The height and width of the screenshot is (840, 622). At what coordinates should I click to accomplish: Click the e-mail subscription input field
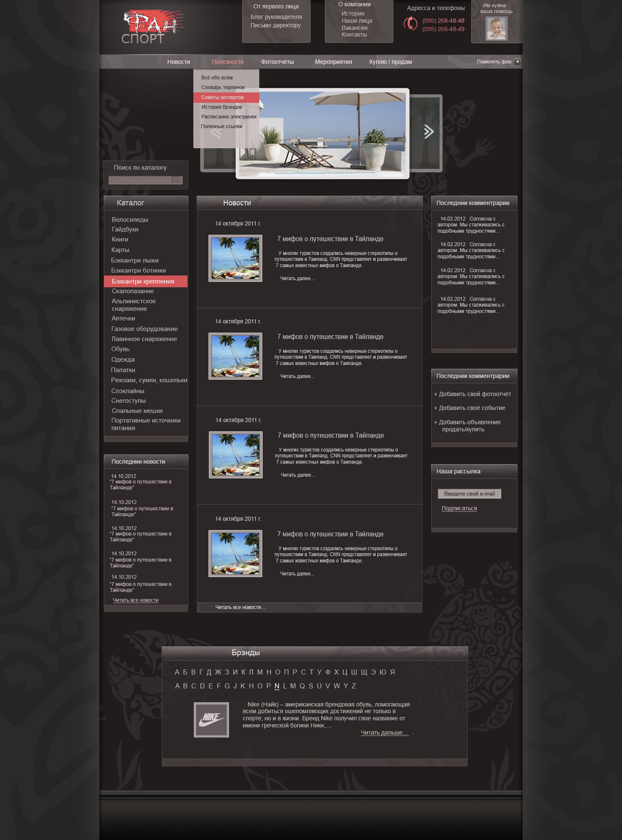[469, 494]
